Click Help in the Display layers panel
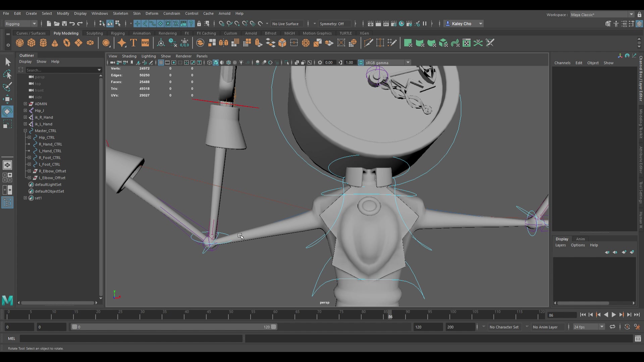The height and width of the screenshot is (362, 644). pos(594,245)
